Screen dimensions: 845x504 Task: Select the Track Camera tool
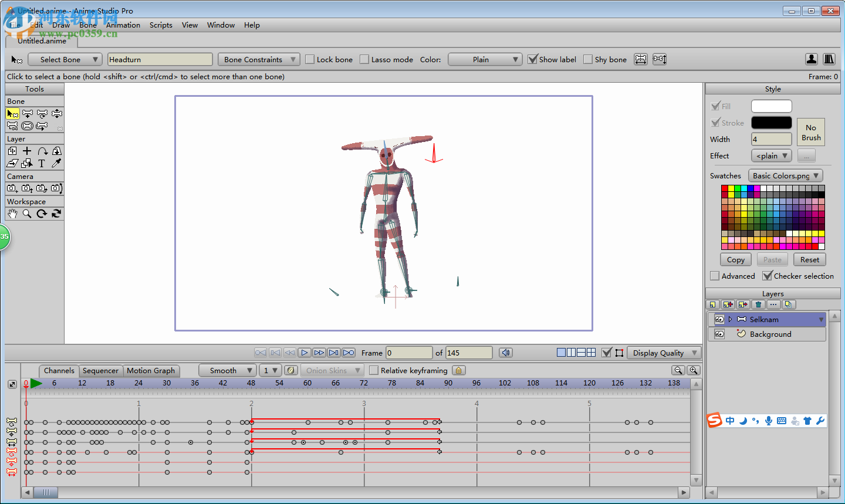coord(12,188)
